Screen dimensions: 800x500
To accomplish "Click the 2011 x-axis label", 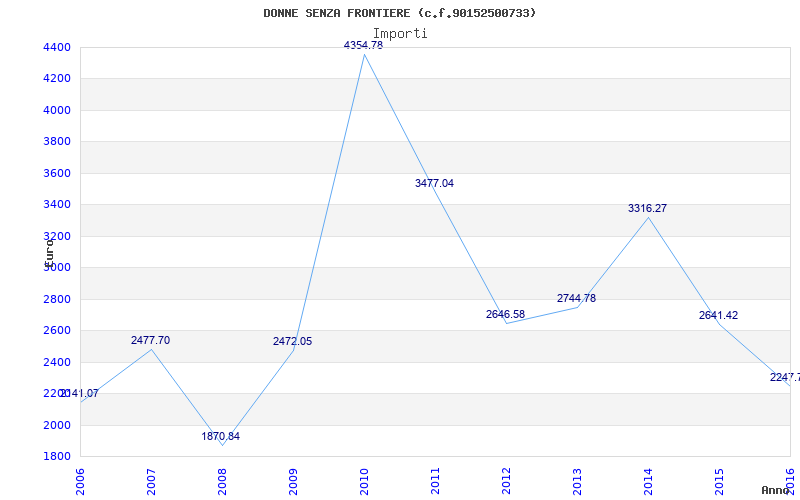I will [435, 481].
